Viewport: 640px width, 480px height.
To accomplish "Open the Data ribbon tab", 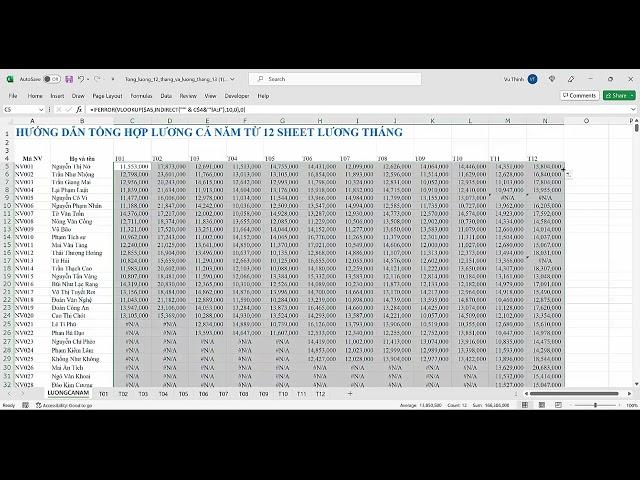I will (x=166, y=96).
